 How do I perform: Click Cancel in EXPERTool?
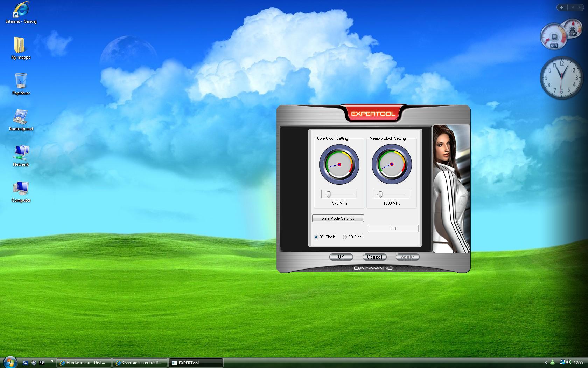pyautogui.click(x=374, y=257)
